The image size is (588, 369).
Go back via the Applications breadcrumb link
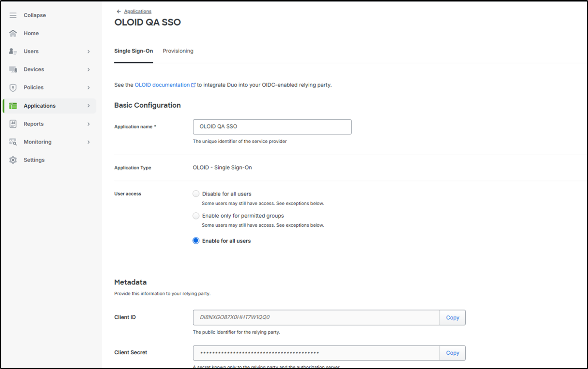click(x=138, y=11)
